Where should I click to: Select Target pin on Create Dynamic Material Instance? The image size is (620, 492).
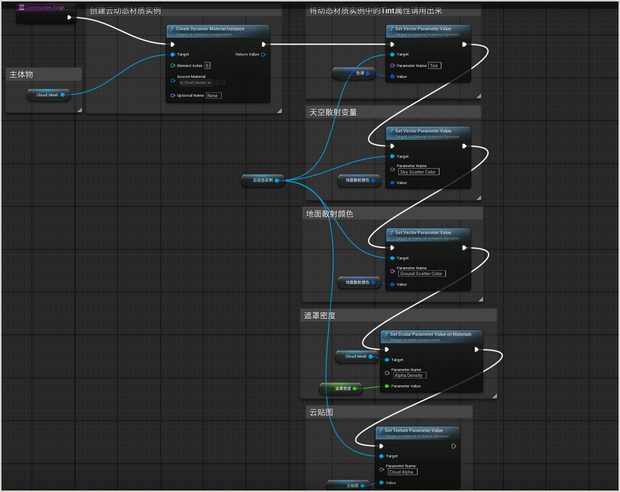172,55
